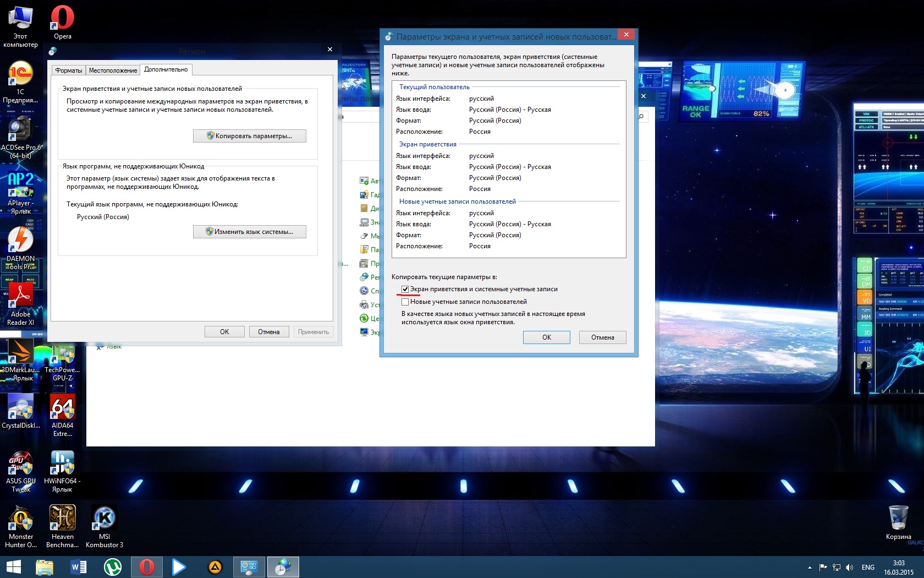Click the volume icon in system tray
Image resolution: width=924 pixels, height=578 pixels.
click(x=849, y=567)
